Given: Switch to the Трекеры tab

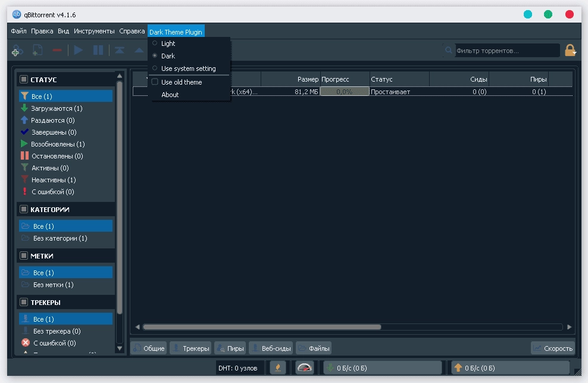Looking at the screenshot, I should [191, 348].
